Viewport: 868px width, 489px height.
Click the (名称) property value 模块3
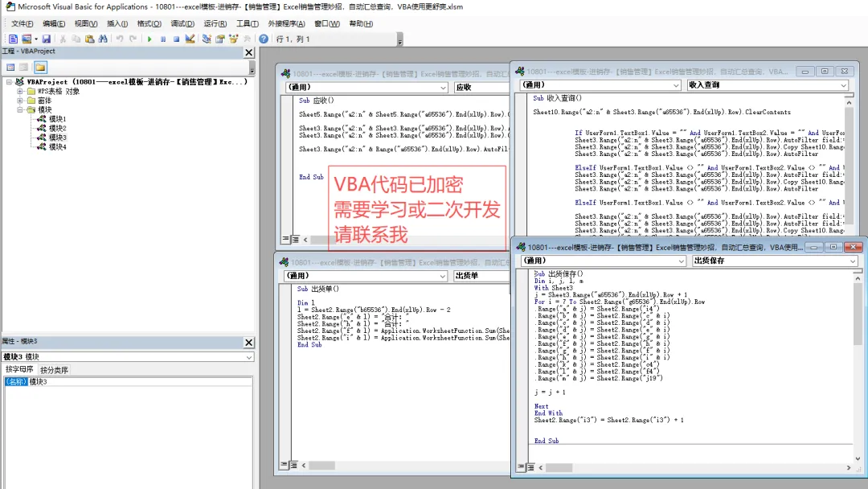click(140, 381)
